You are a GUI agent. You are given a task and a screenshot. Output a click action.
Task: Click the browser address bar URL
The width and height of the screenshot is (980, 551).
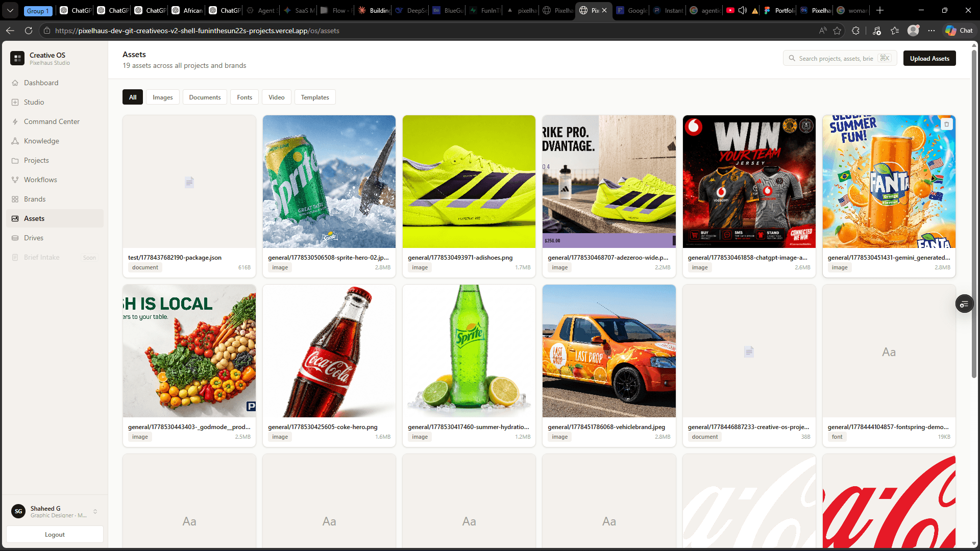pyautogui.click(x=197, y=31)
